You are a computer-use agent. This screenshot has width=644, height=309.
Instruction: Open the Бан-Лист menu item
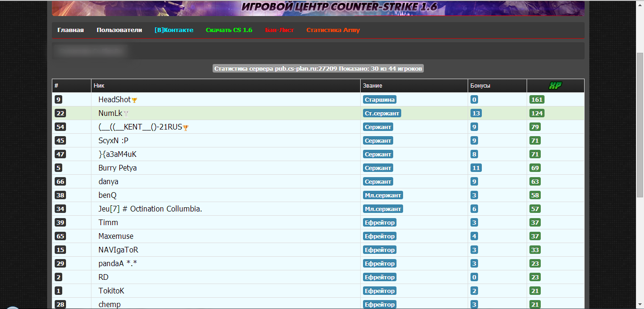pyautogui.click(x=280, y=30)
